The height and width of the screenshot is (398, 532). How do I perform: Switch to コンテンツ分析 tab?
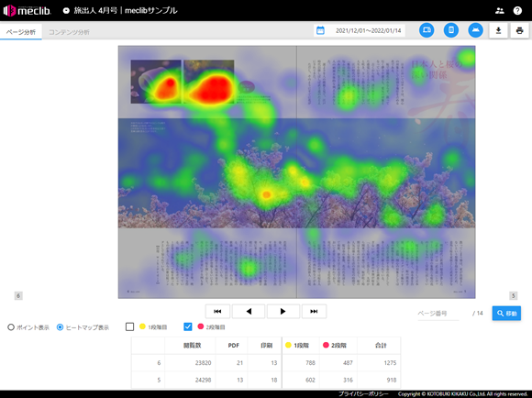[69, 32]
